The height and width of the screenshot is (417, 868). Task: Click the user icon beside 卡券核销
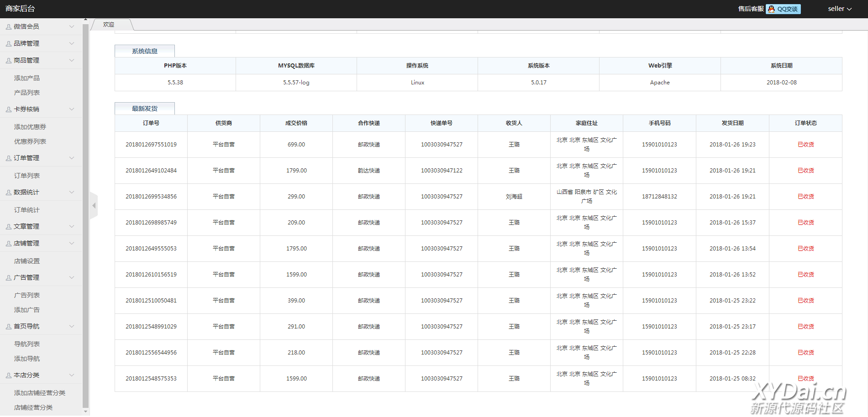click(x=9, y=109)
